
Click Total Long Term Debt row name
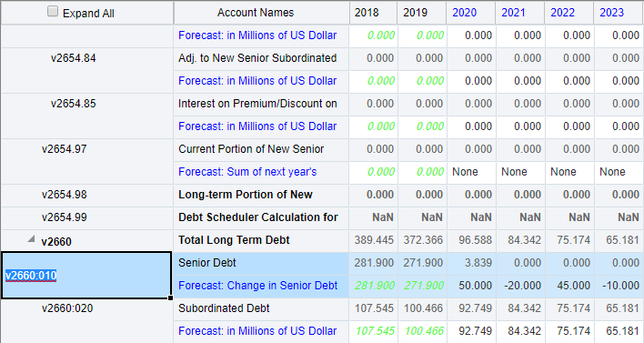coord(234,240)
